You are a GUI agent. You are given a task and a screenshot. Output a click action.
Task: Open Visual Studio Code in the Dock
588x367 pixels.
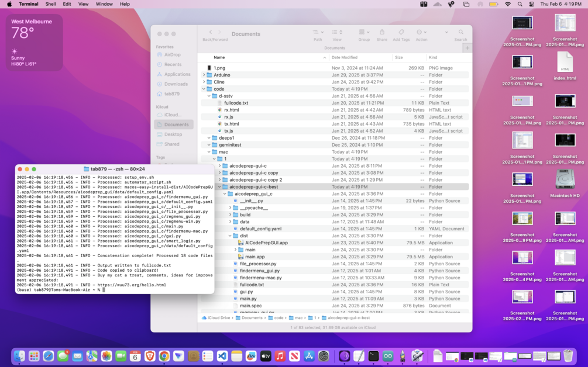[222, 356]
